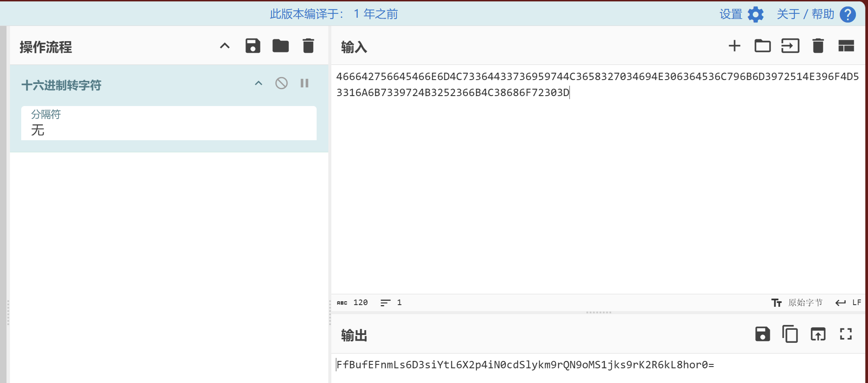Open 设置 settings
This screenshot has height=383, width=868.
pyautogui.click(x=741, y=14)
